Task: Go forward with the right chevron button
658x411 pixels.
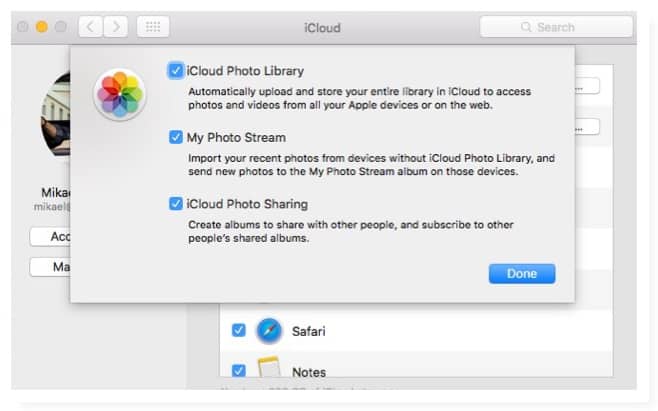Action: (116, 27)
